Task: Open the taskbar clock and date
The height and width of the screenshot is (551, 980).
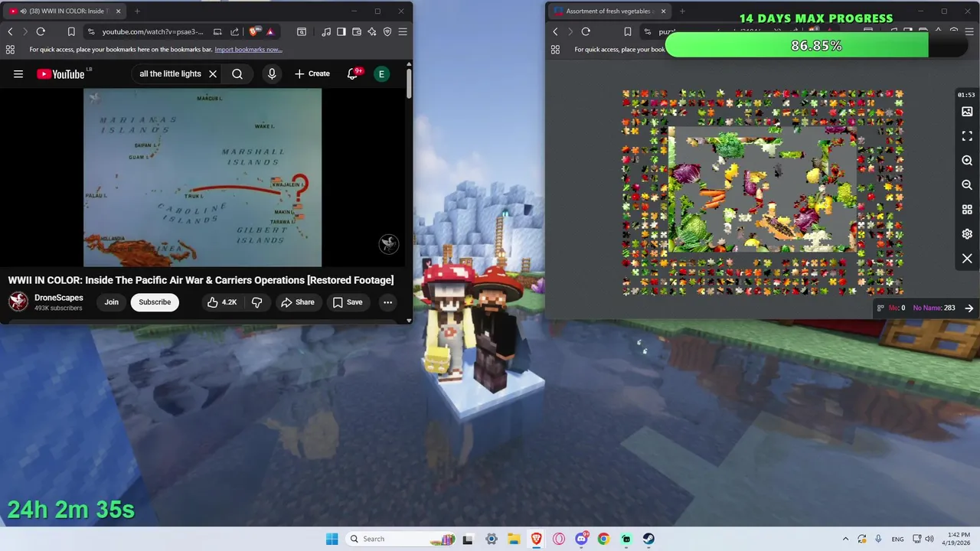Action: point(958,539)
